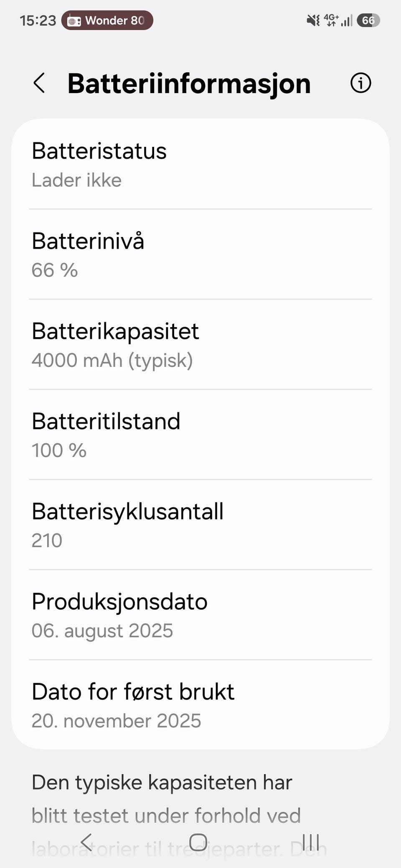Select the Batterikapasitet 4000 mAh row
401x868 pixels.
tap(200, 344)
